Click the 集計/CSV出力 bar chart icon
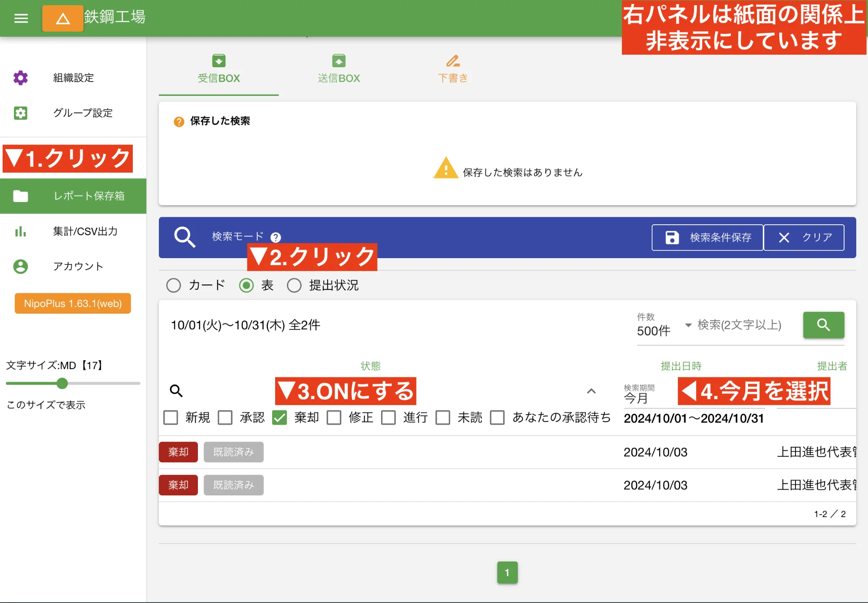 pyautogui.click(x=20, y=231)
